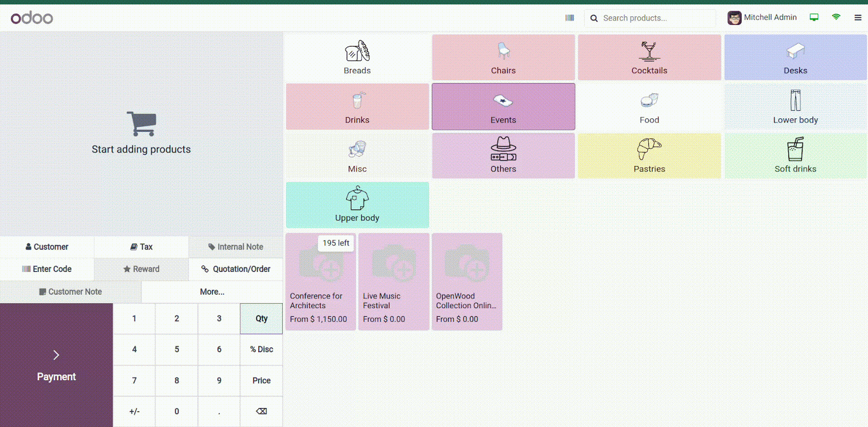Click numpad key 4
The height and width of the screenshot is (427, 868).
point(134,349)
